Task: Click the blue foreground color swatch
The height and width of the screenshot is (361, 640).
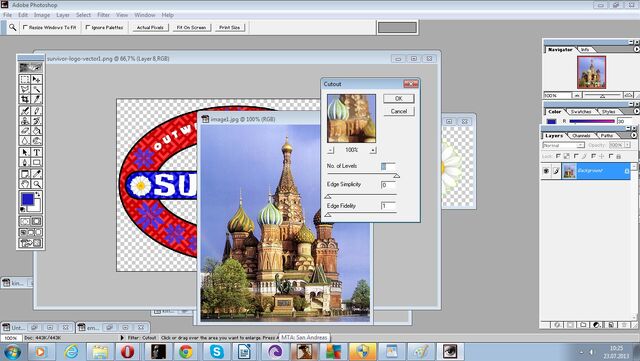Action: [27, 199]
